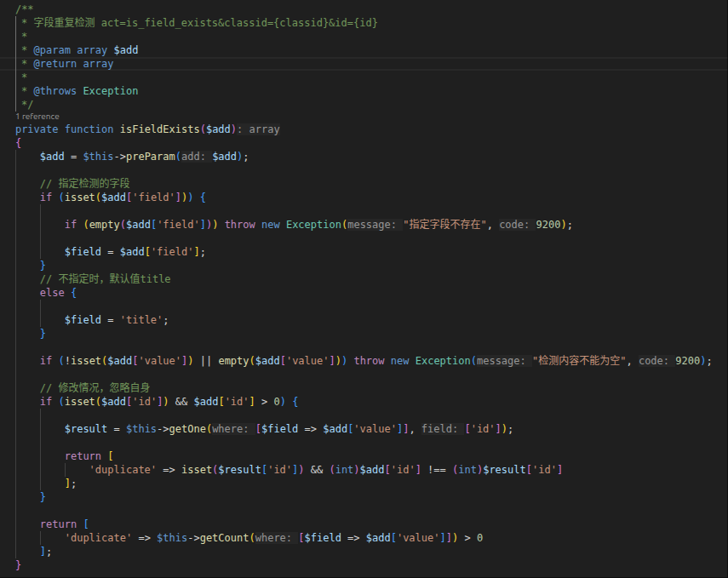Viewport: 728px width, 578px height.
Task: Click the 'title' string literal
Action: [141, 320]
